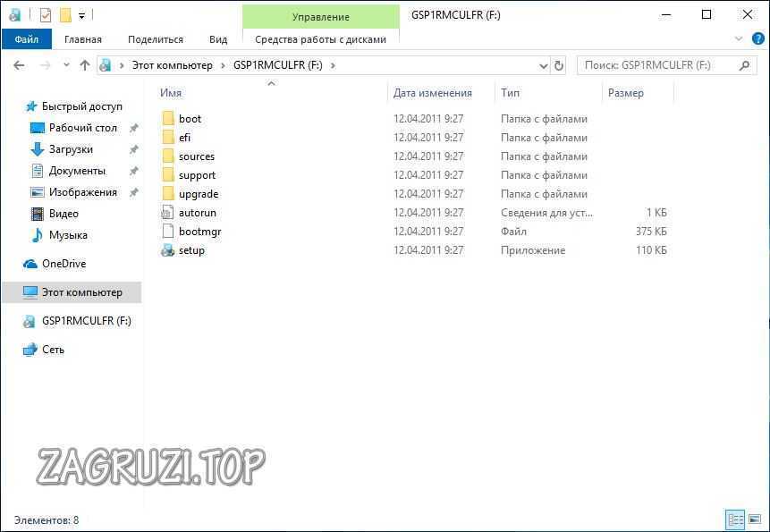Select the sources folder
Viewport: 770px width, 532px height.
(x=197, y=156)
